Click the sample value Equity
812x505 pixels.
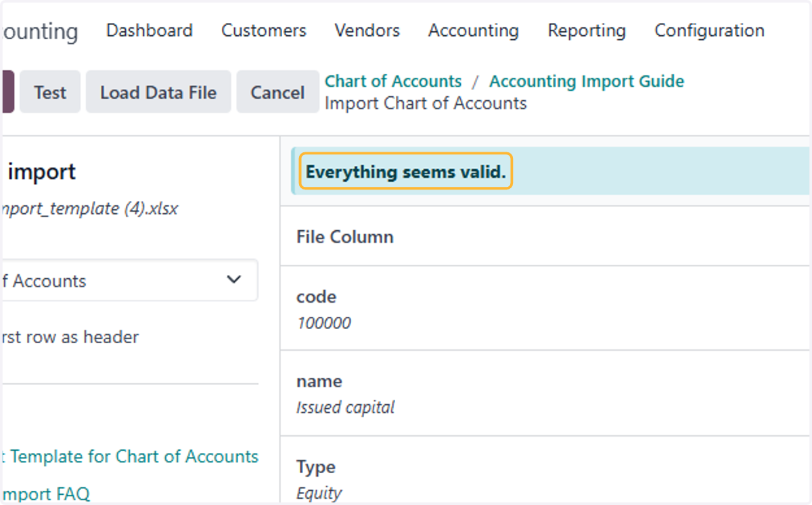[319, 493]
